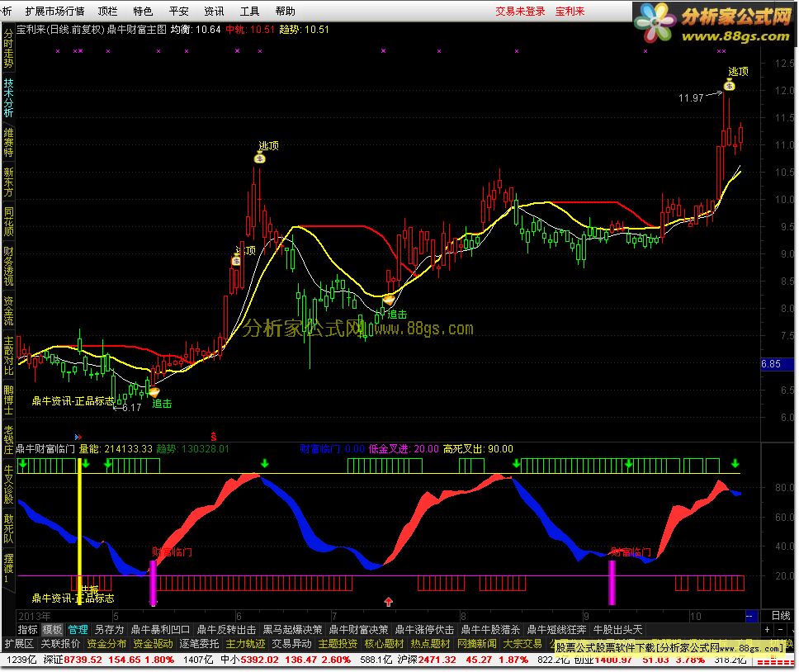The height and width of the screenshot is (672, 799).
Task: Open the 关联报价 tab
Action: tap(60, 644)
